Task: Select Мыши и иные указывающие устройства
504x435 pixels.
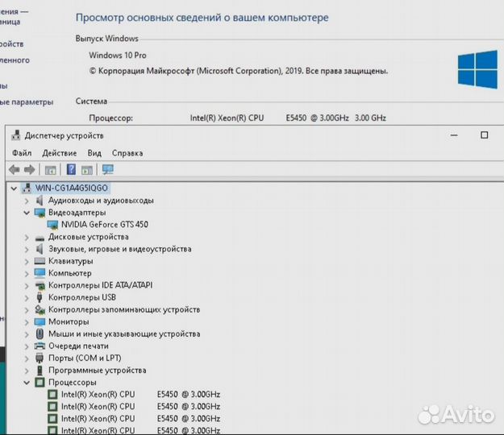Action: click(124, 333)
